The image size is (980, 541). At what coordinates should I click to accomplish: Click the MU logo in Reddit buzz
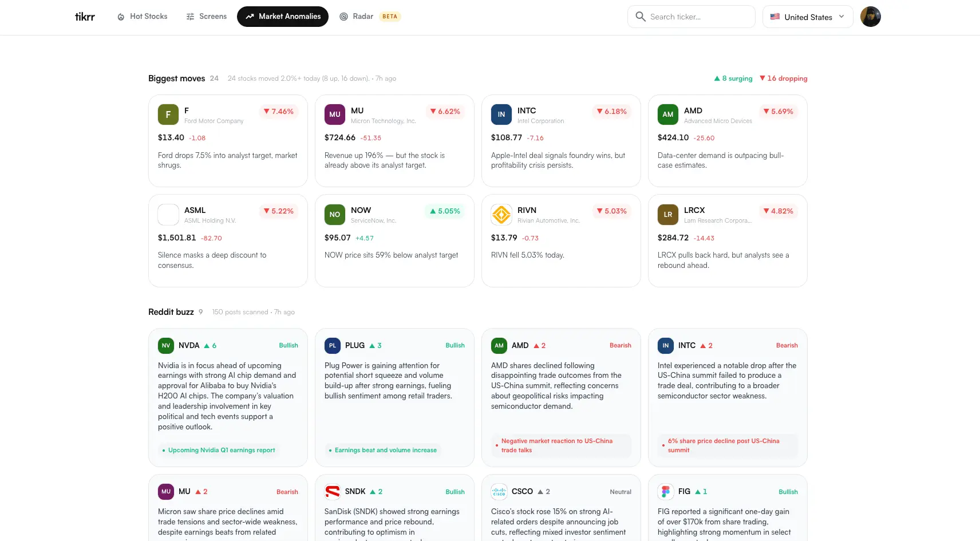tap(166, 492)
